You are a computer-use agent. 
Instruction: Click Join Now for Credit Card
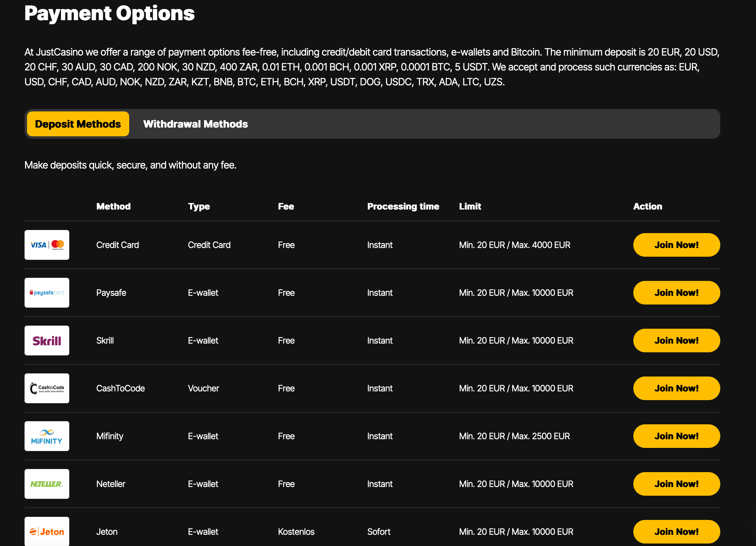pyautogui.click(x=676, y=245)
